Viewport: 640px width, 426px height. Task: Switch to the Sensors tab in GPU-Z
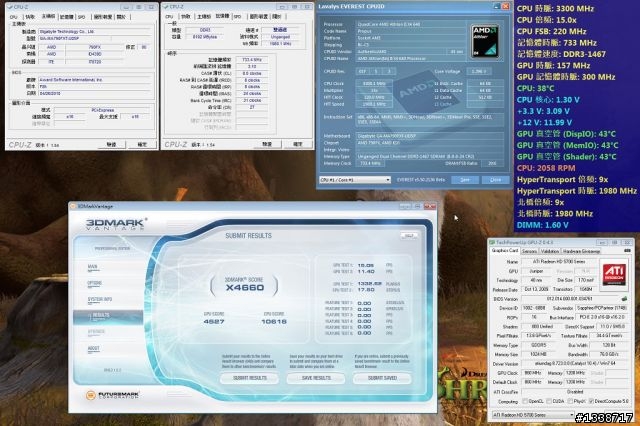(x=529, y=251)
